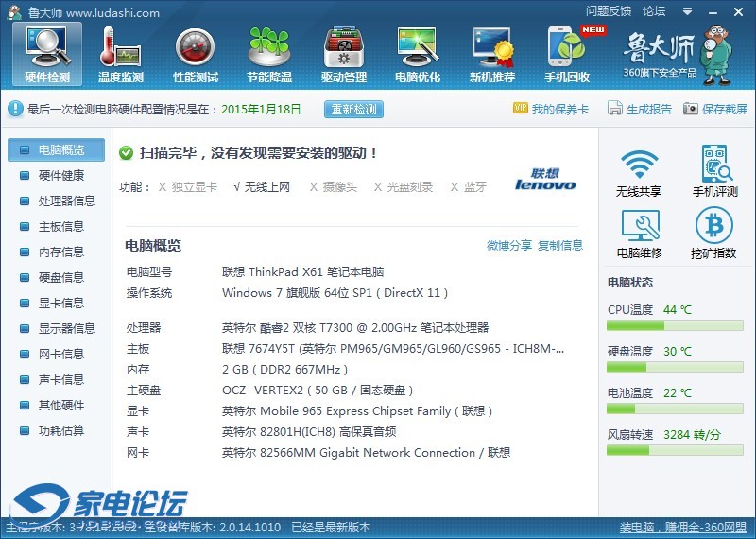This screenshot has height=539, width=756.
Task: Click the 保存截屏 save screenshot link
Action: point(725,109)
